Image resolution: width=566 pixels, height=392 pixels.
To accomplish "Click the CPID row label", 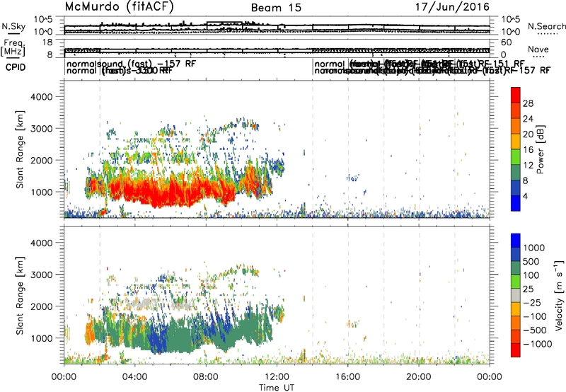I will (x=16, y=67).
